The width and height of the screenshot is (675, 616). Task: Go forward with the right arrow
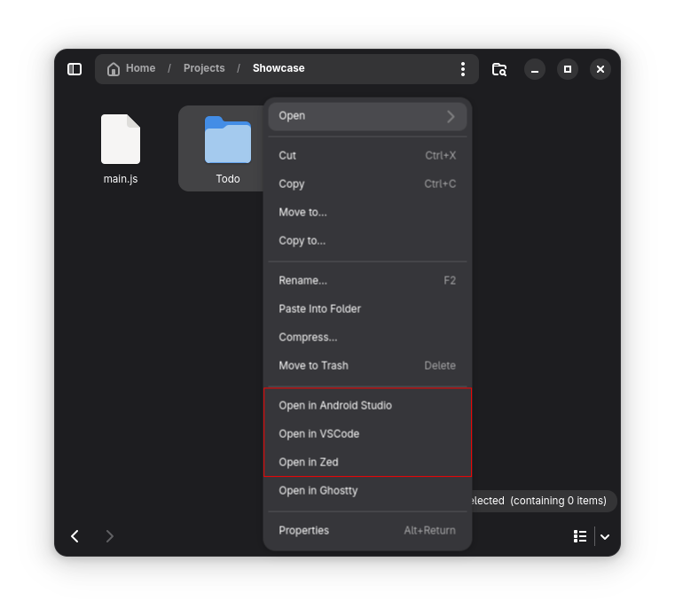point(110,536)
